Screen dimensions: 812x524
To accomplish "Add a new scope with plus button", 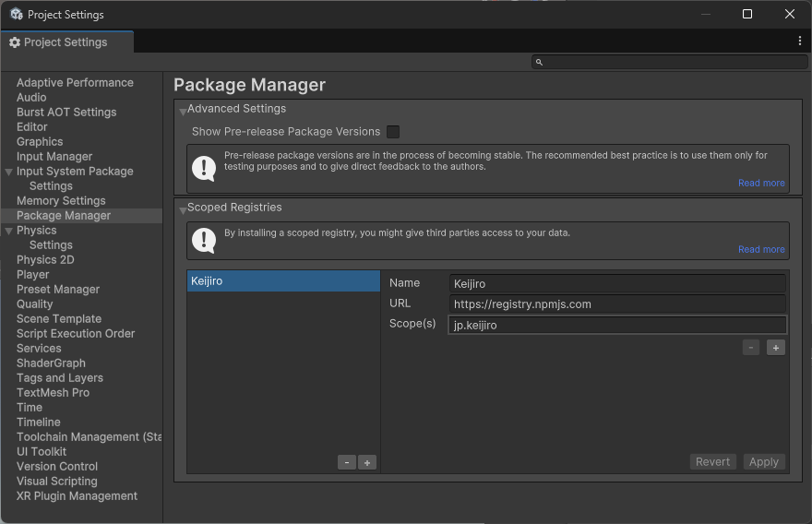I will (775, 348).
